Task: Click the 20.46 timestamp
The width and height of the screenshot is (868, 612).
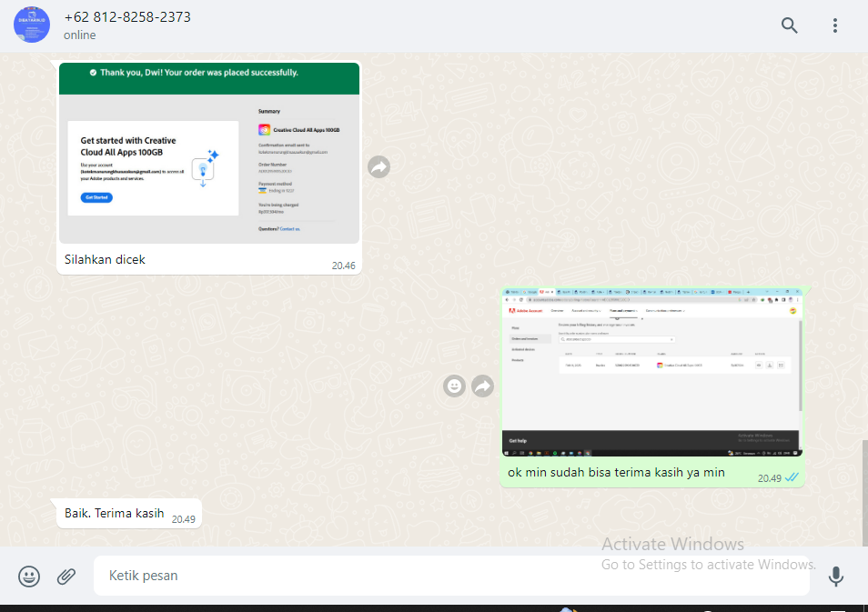Action: click(x=343, y=266)
